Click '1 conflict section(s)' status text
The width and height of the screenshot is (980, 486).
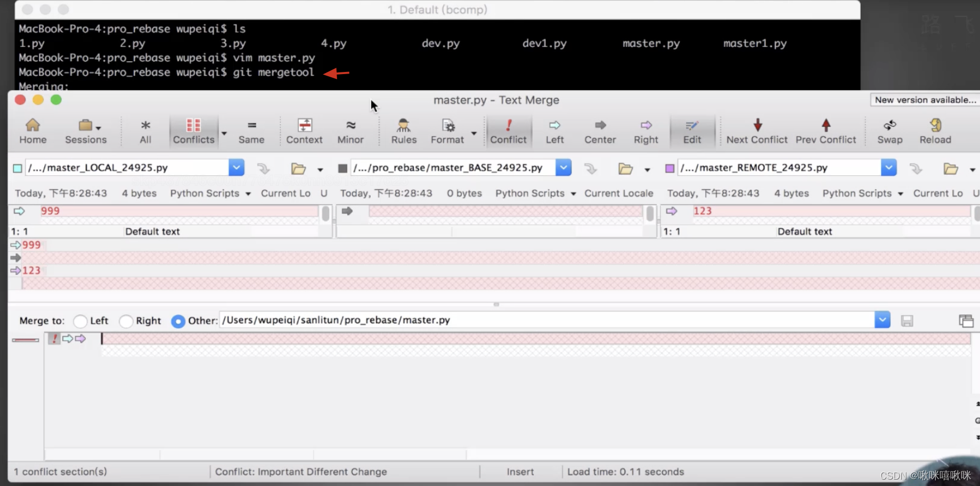pyautogui.click(x=60, y=472)
